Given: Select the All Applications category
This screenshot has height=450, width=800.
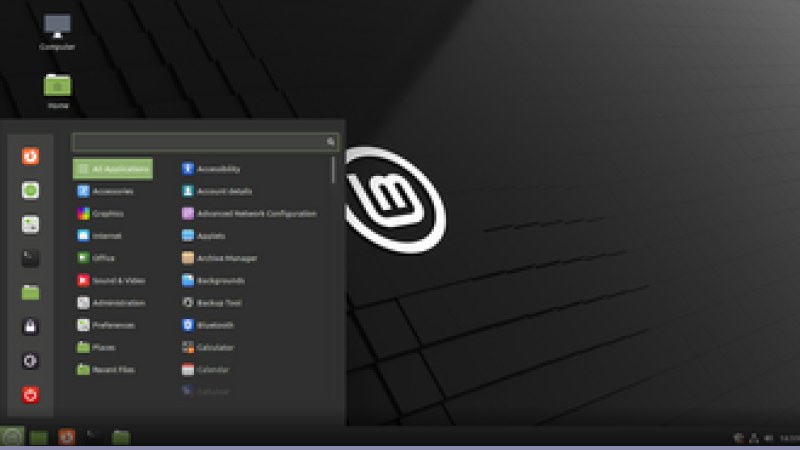Looking at the screenshot, I should (113, 169).
